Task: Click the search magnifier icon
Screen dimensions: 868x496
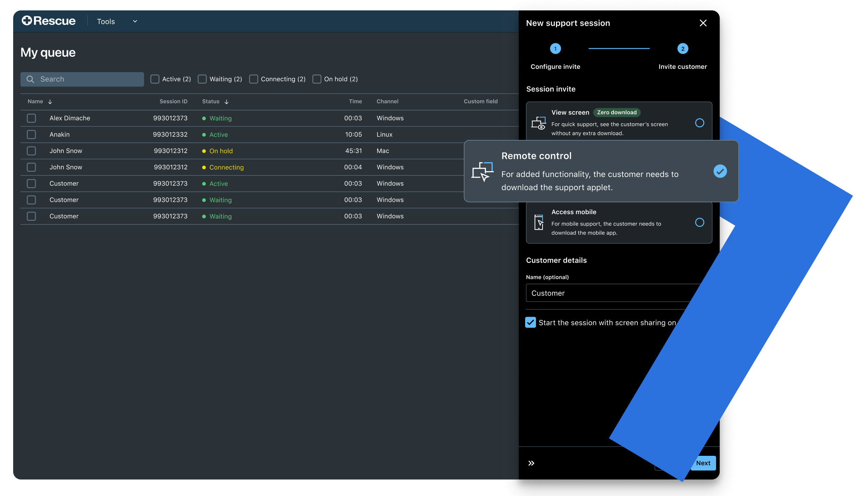Action: point(31,79)
